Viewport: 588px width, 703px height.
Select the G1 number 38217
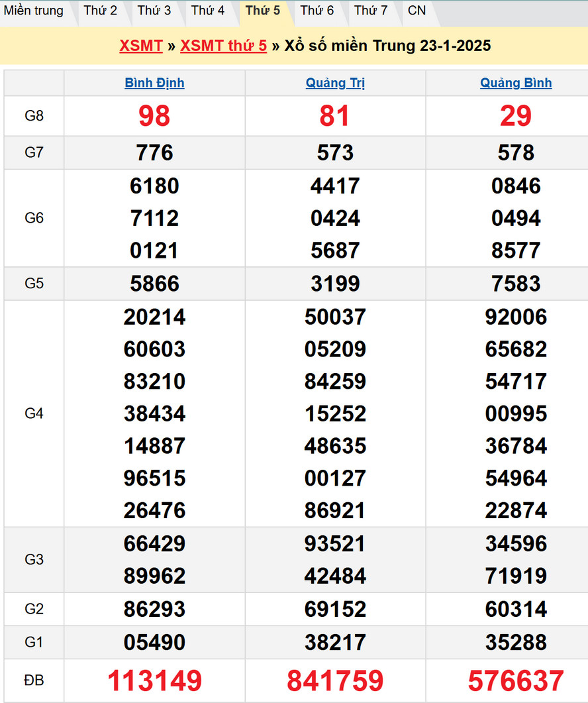(335, 642)
